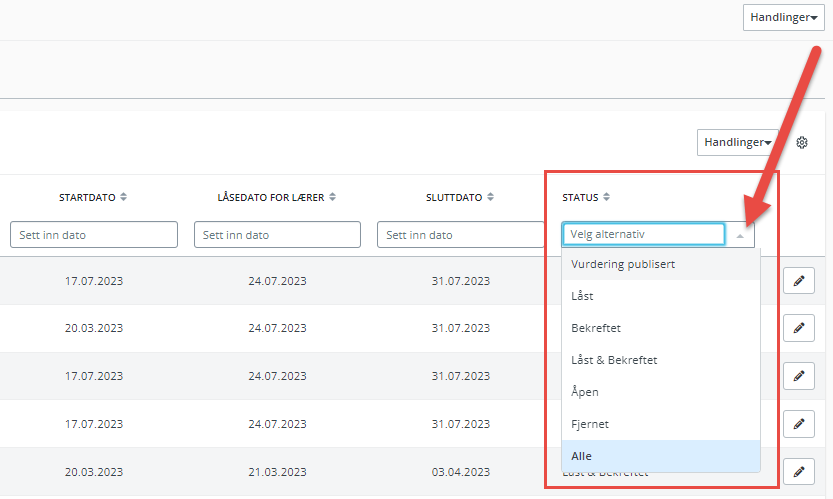
Task: Focus the Startdato 'Sett inn dato' filter field
Action: coord(94,235)
